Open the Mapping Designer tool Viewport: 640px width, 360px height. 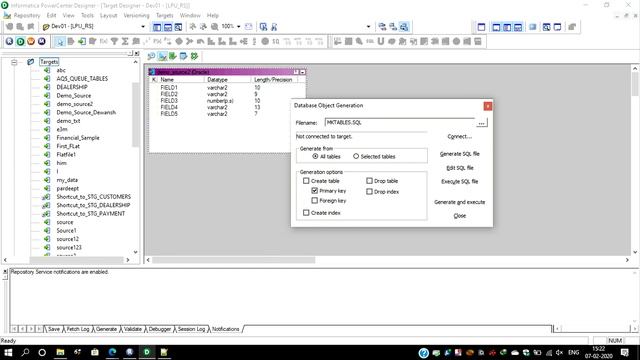coord(194,56)
